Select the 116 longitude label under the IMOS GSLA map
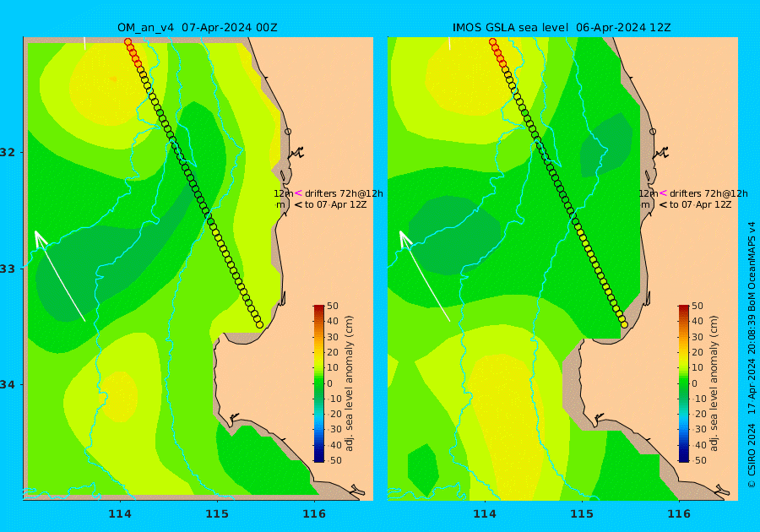Screen dimensions: 760x532 (679, 514)
